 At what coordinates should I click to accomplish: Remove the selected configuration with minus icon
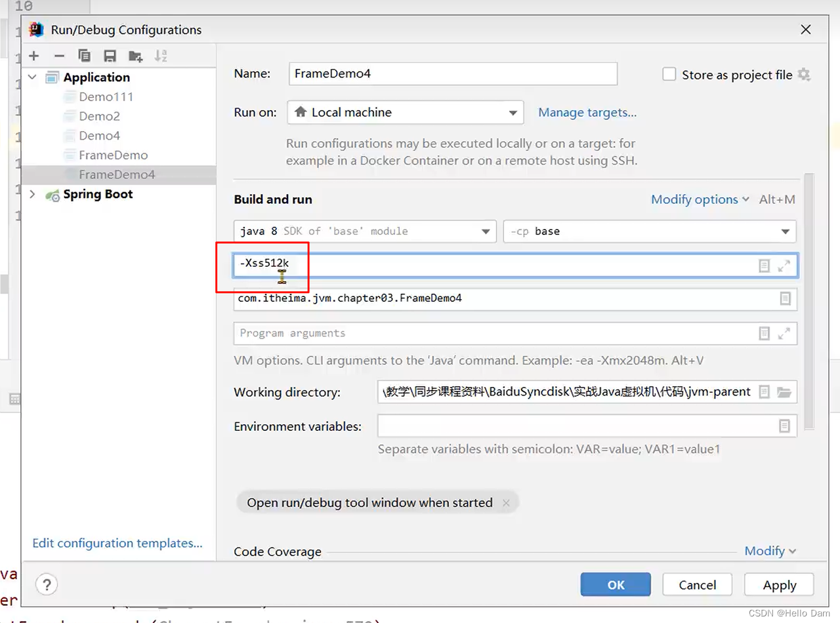coord(59,56)
